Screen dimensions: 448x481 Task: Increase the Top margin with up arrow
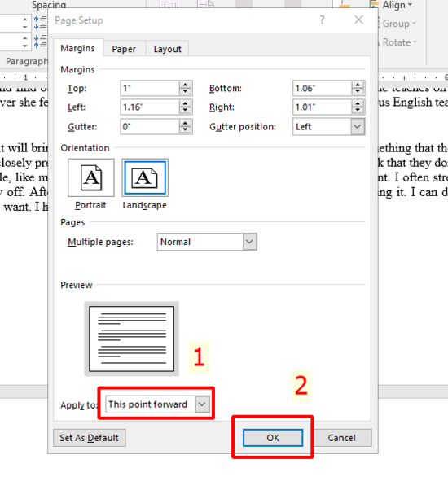pos(185,85)
